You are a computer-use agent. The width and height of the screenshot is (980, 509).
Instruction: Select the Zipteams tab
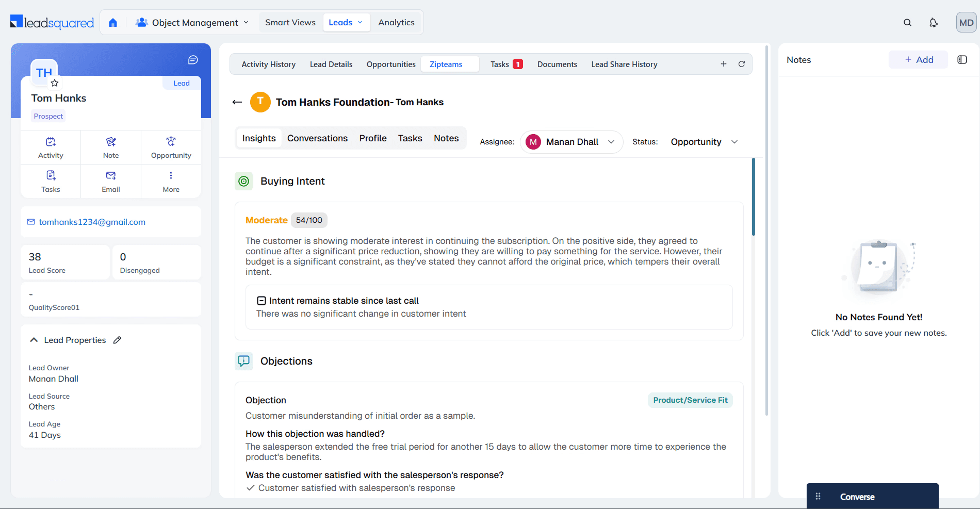[450, 64]
